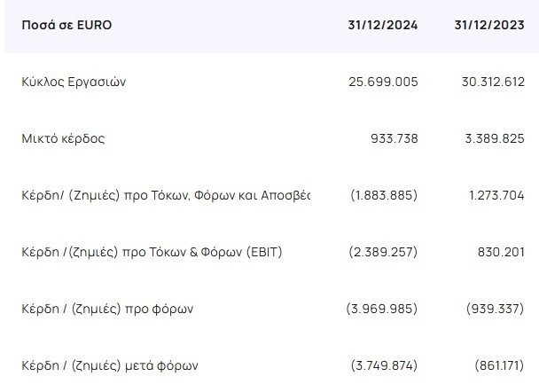The image size is (539, 392).
Task: Click the 'Κύκλος Εργασιών' row label
Action: [x=73, y=82]
